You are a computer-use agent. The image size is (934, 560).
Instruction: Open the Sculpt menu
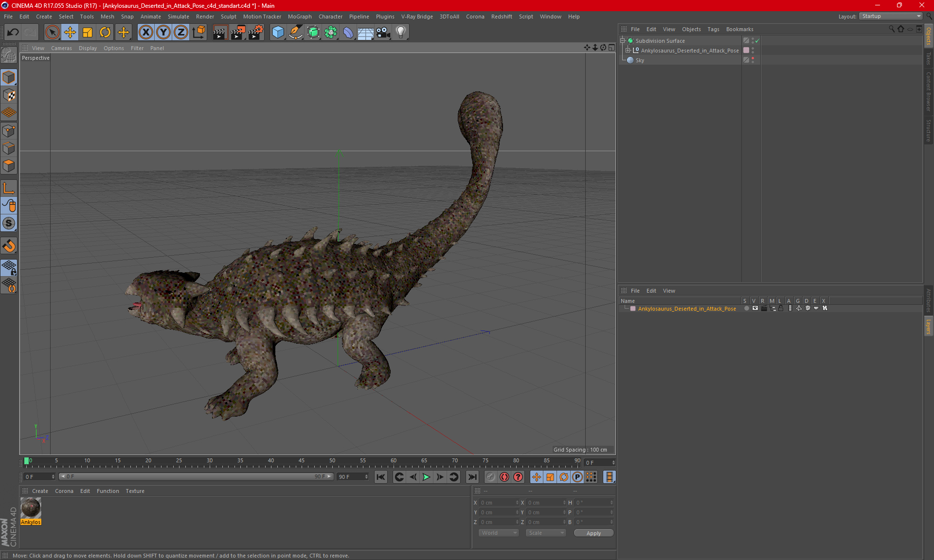228,17
